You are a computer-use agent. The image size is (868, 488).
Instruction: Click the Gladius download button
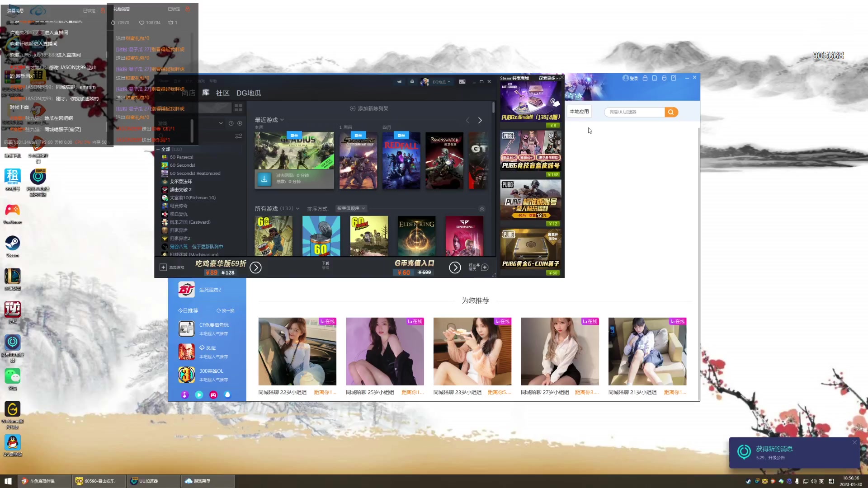[264, 179]
